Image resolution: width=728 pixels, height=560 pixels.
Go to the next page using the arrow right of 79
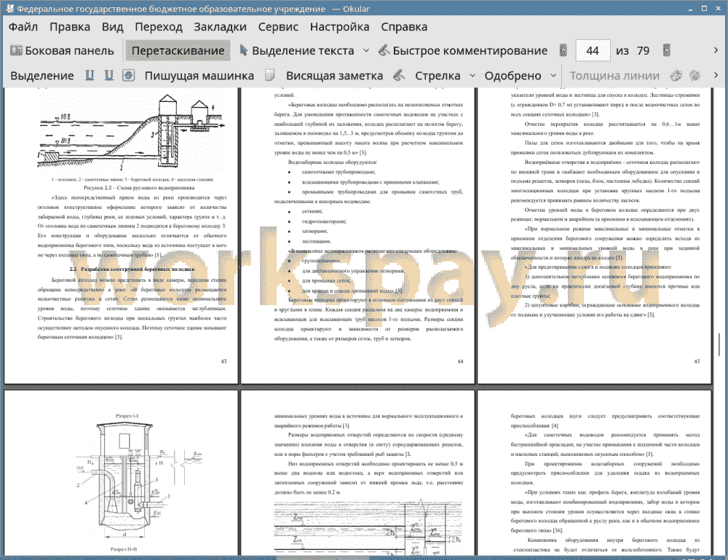[667, 50]
